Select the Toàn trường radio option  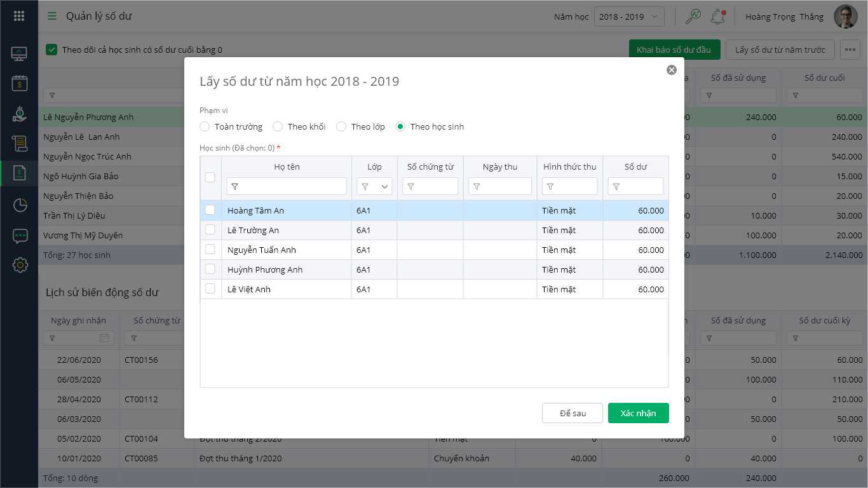tap(205, 126)
